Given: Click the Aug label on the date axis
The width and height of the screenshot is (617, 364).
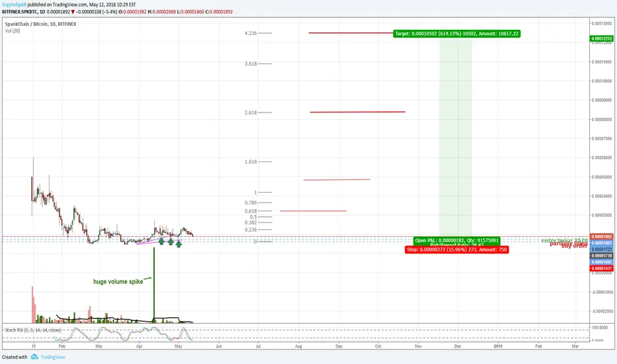Looking at the screenshot, I should pyautogui.click(x=299, y=346).
